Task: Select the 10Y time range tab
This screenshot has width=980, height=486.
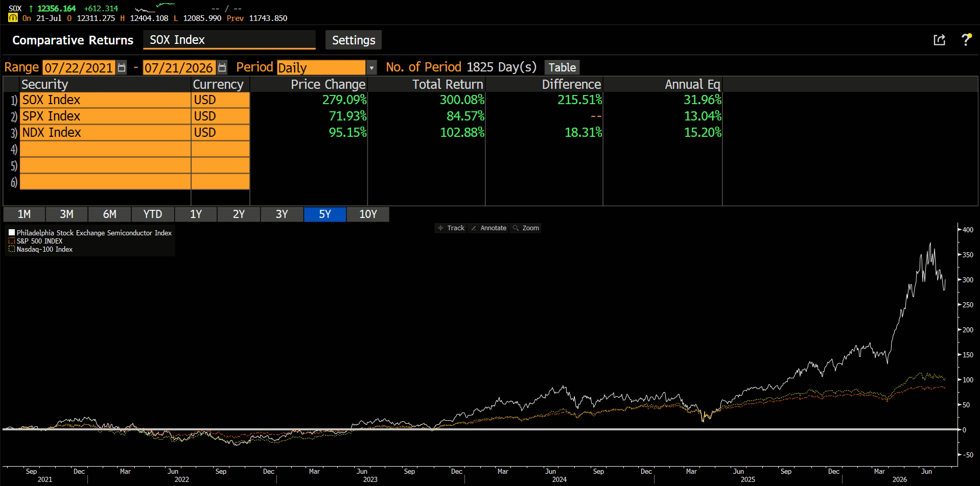Action: [x=368, y=214]
